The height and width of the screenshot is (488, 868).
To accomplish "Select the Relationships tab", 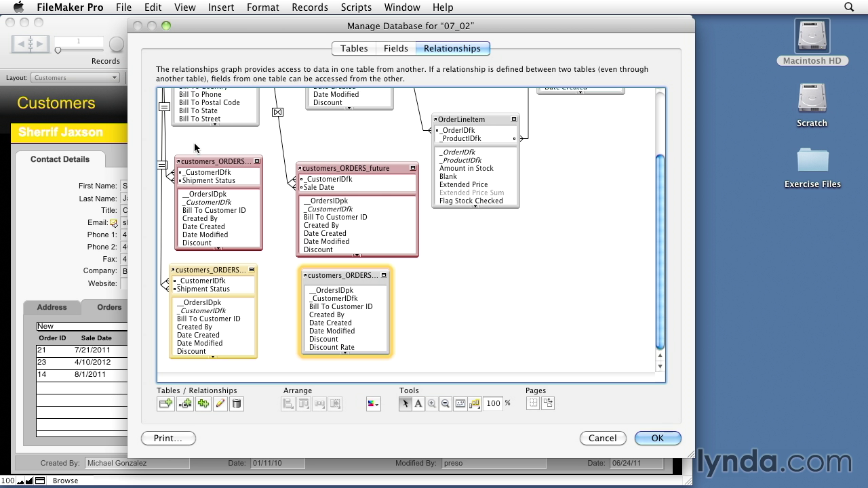I will [452, 49].
